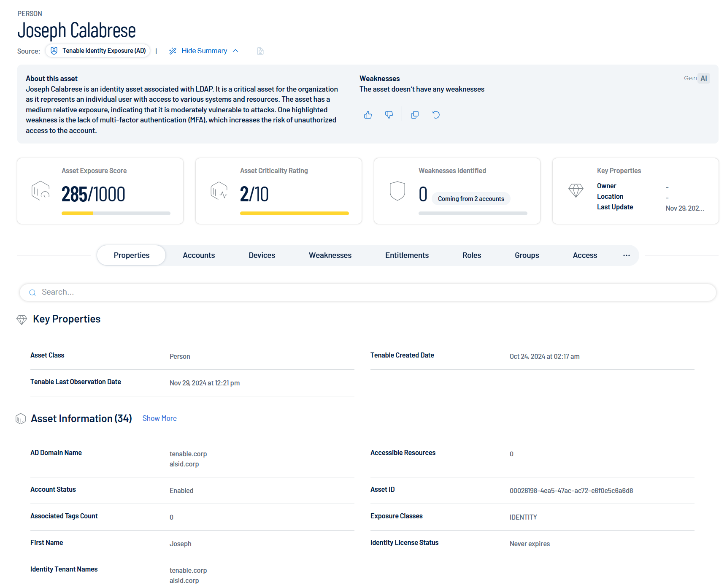Click the Asset Exposure Score hexagon icon
727x588 pixels.
tap(41, 190)
